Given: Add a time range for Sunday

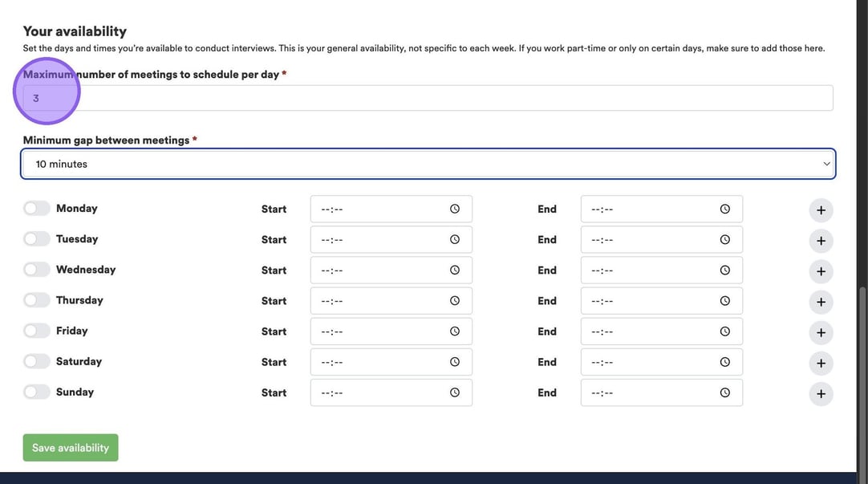Looking at the screenshot, I should click(821, 394).
